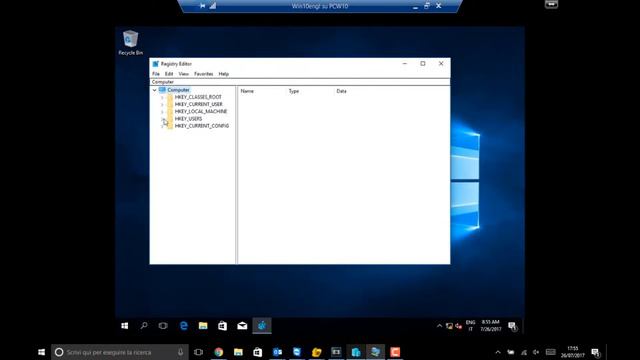Select HKEY_LOCAL_MACHINE in the tree
The image size is (640, 360).
pyautogui.click(x=201, y=111)
